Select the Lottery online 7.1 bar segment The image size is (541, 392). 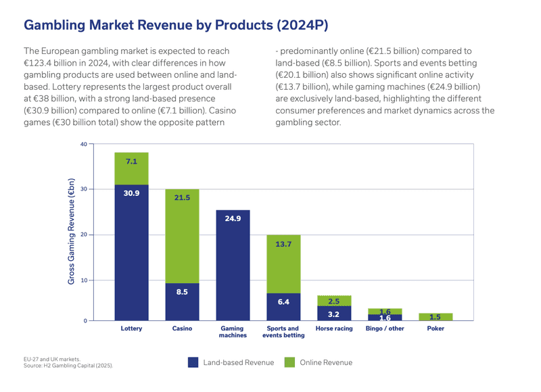131,168
